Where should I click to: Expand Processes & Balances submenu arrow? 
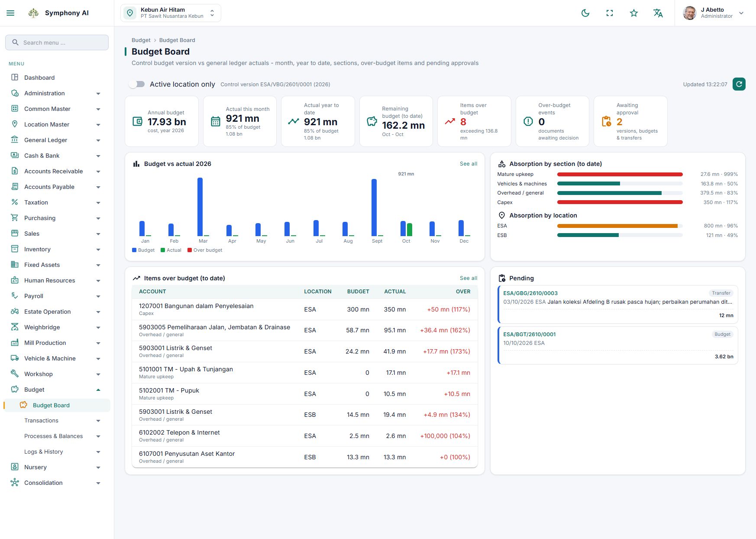(x=98, y=436)
